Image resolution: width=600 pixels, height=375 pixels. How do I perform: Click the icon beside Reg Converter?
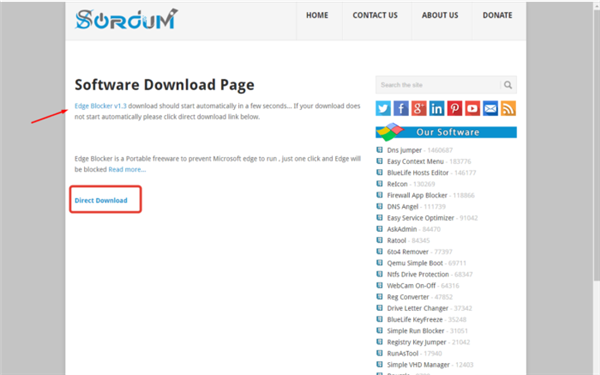[380, 297]
